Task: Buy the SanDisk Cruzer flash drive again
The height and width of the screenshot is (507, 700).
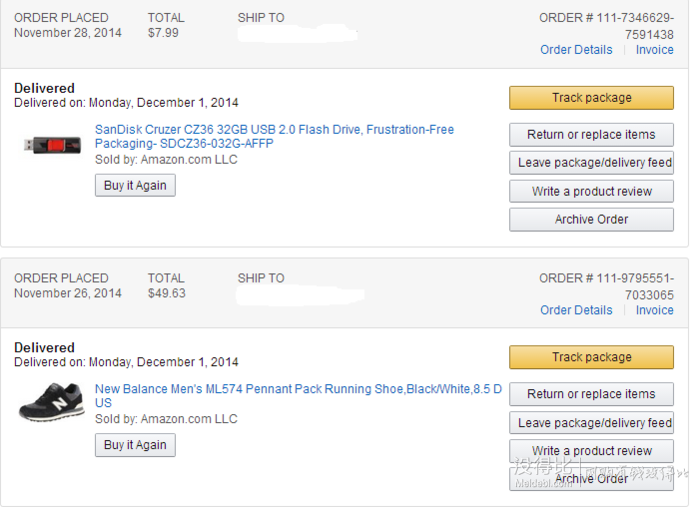Action: pos(135,185)
